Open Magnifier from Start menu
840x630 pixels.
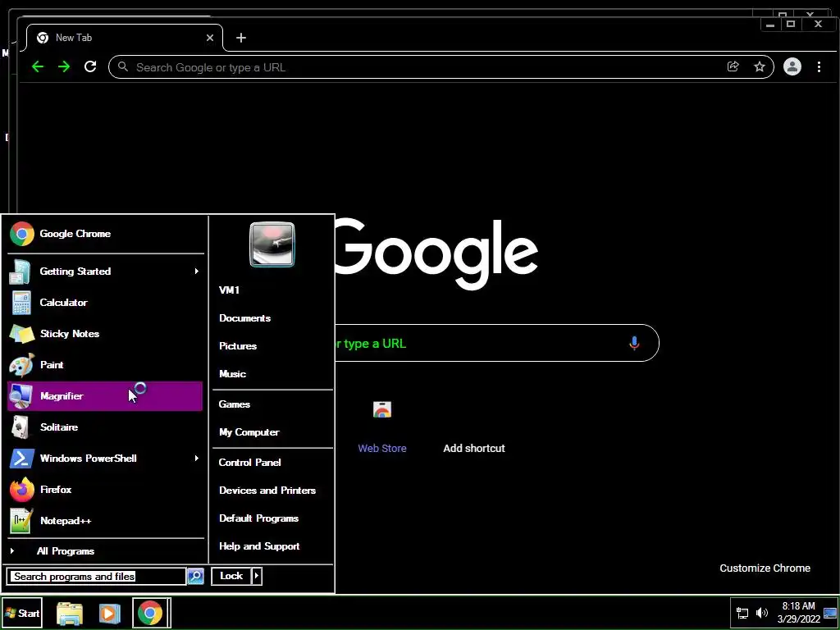tap(105, 396)
